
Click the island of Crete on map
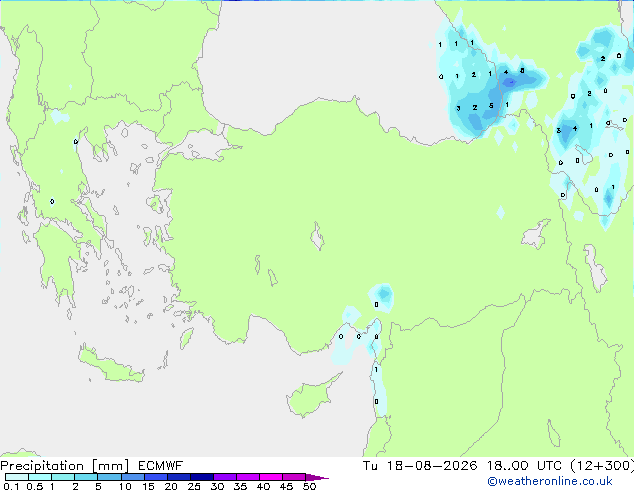(x=110, y=366)
